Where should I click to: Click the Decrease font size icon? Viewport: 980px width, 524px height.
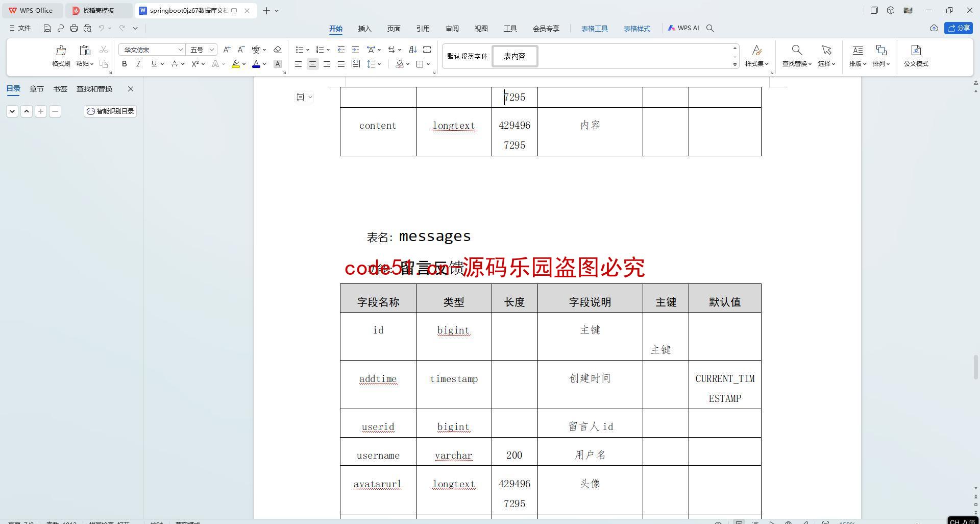(x=241, y=50)
